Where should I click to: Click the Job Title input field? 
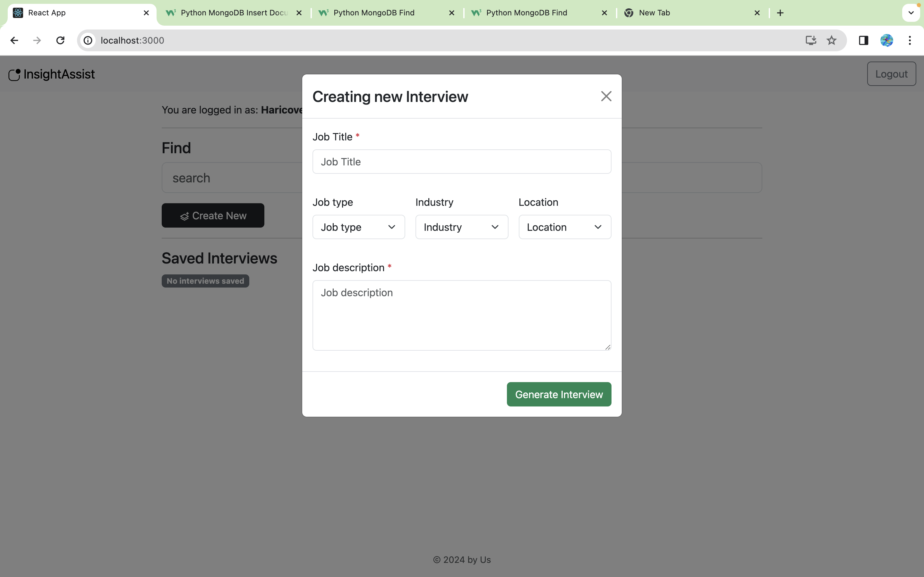[x=461, y=162]
